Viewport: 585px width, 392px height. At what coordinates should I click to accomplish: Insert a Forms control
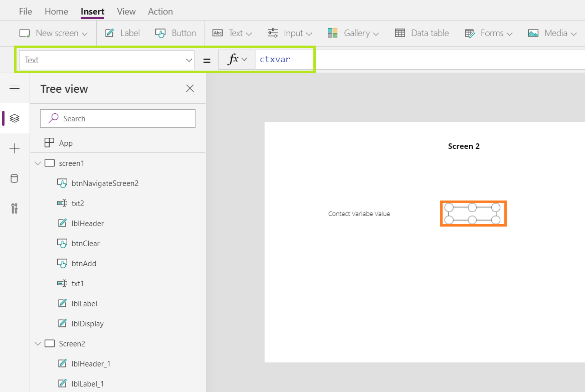click(x=488, y=33)
